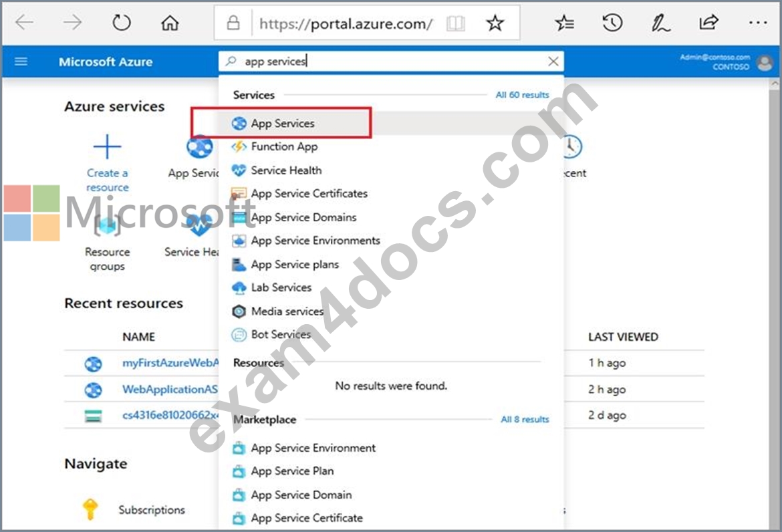The width and height of the screenshot is (782, 532).
Task: Open myFirstAzureWebApp recent resource
Action: coord(170,363)
